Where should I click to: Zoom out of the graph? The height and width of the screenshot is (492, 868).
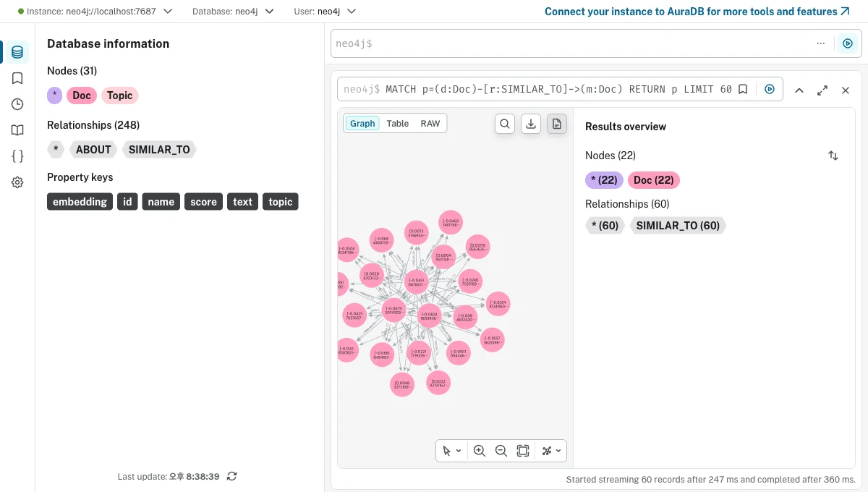[501, 451]
